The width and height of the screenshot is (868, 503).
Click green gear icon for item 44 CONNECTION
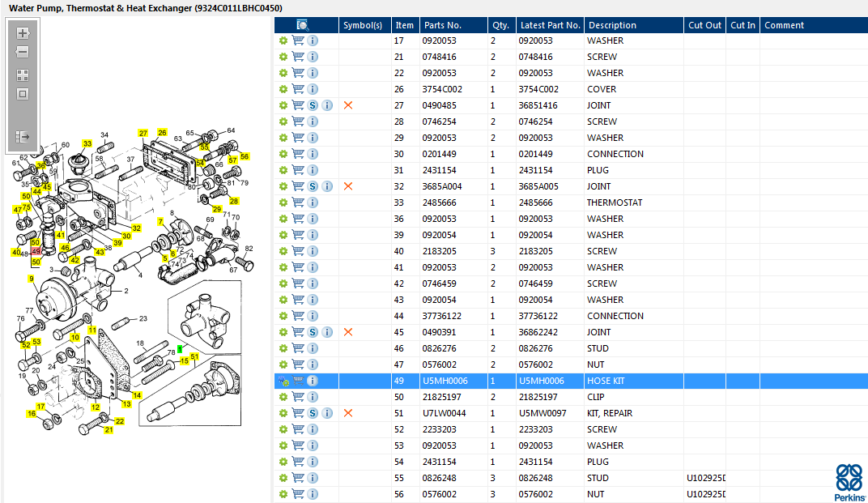point(283,317)
